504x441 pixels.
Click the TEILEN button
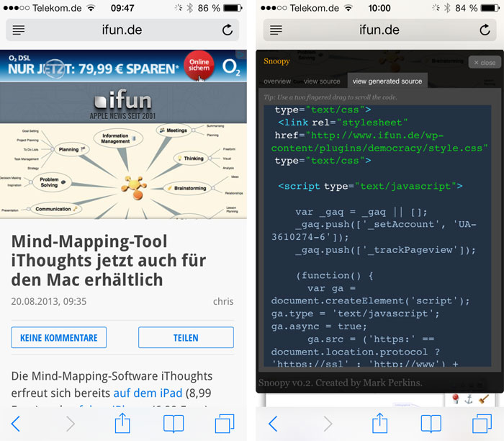coord(186,337)
